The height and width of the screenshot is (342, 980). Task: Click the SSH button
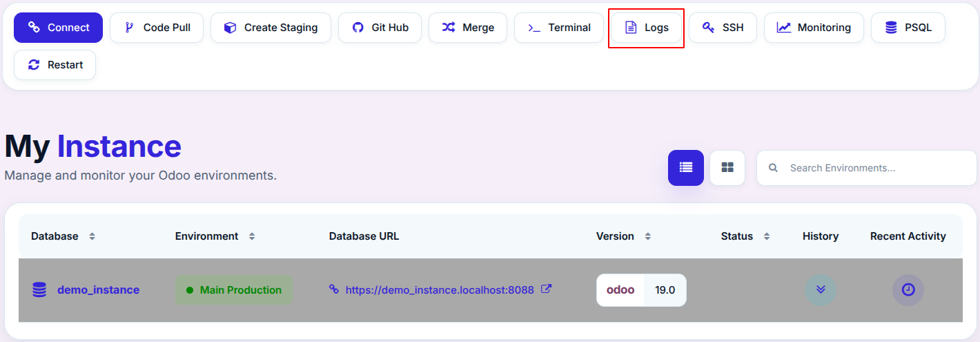pos(723,28)
